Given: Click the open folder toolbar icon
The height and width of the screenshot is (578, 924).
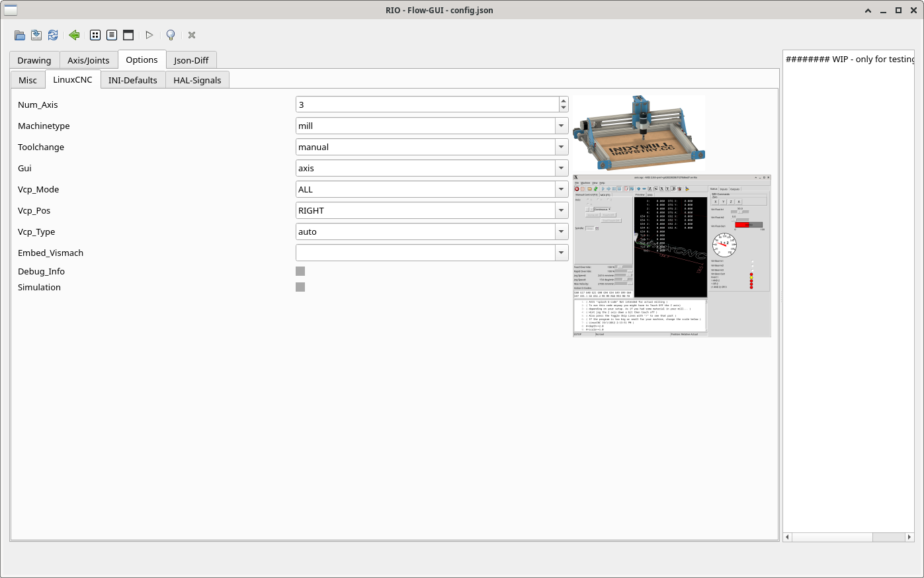Looking at the screenshot, I should tap(20, 35).
